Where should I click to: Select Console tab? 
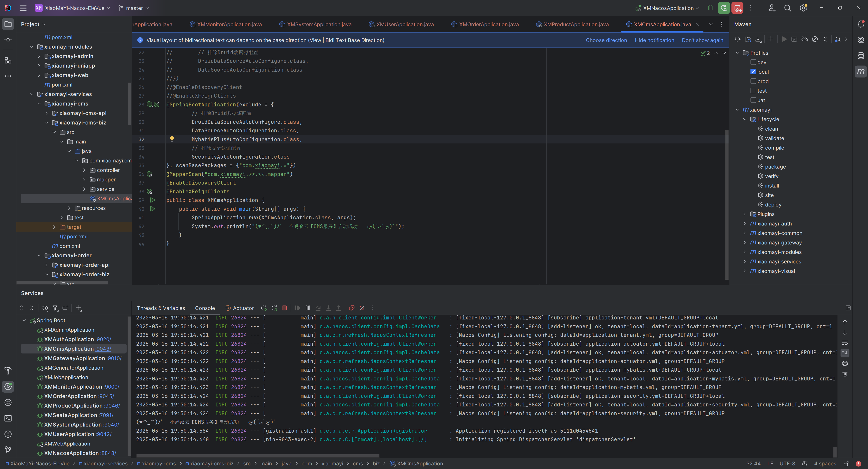pos(205,308)
